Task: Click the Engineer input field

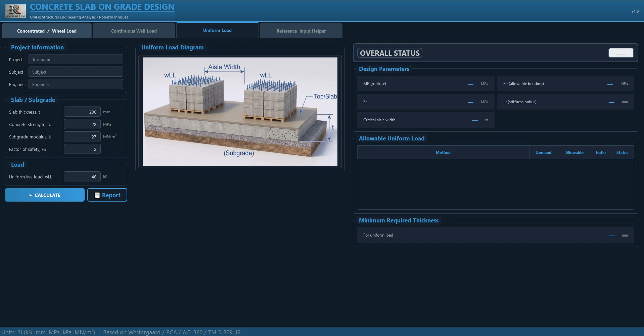Action: (76, 84)
